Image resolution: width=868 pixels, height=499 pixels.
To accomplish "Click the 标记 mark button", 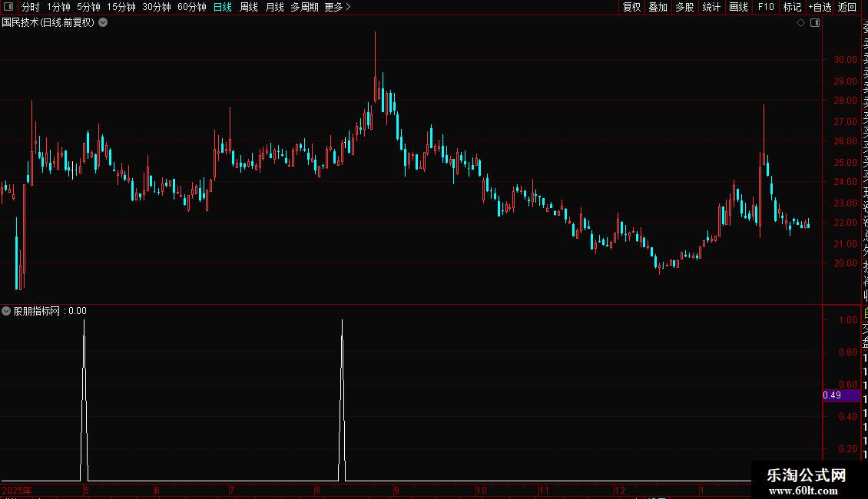I will tap(792, 7).
